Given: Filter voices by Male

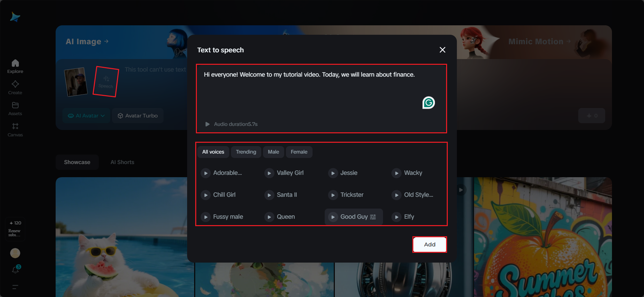Looking at the screenshot, I should click(273, 152).
